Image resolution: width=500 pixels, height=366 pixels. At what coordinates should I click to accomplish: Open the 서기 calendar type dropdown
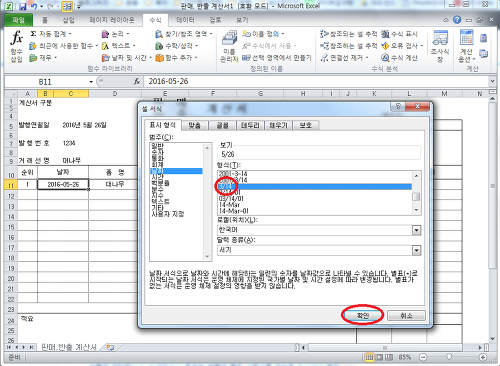[x=416, y=250]
